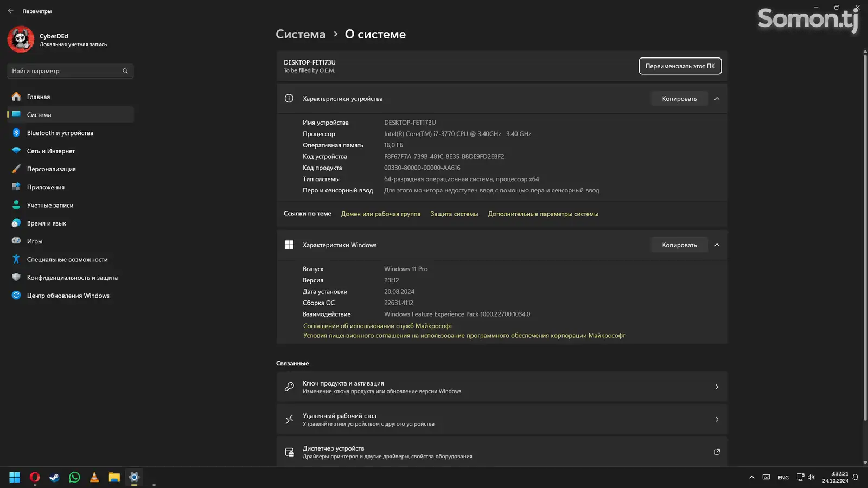Open Диспетчер устройств external link icon

pos(717,452)
